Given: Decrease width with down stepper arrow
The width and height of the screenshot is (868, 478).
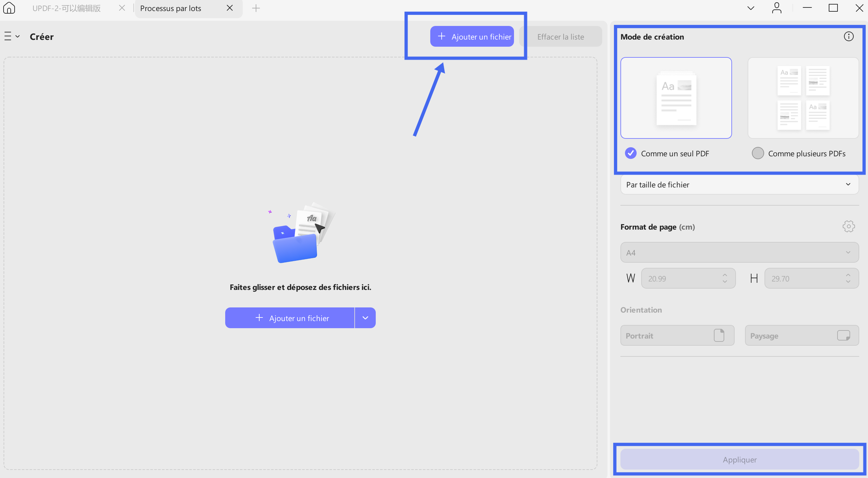Looking at the screenshot, I should (x=725, y=281).
